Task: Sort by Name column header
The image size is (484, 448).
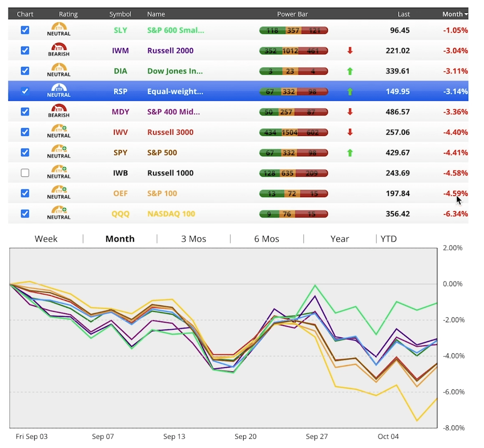Action: pyautogui.click(x=156, y=14)
